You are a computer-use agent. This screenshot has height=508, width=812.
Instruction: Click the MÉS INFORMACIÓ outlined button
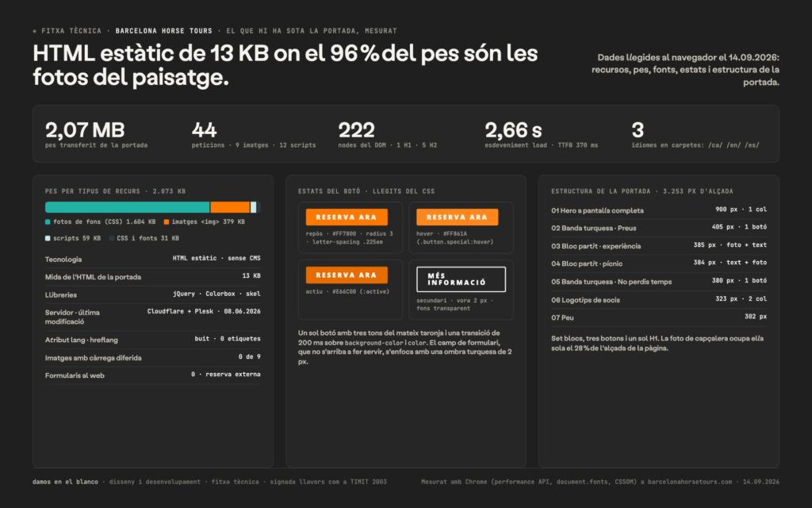point(461,279)
